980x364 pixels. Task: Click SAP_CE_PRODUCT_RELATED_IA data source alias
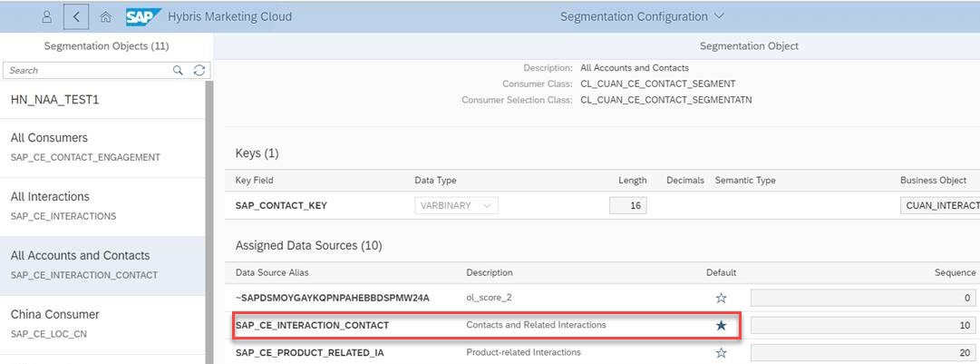309,353
